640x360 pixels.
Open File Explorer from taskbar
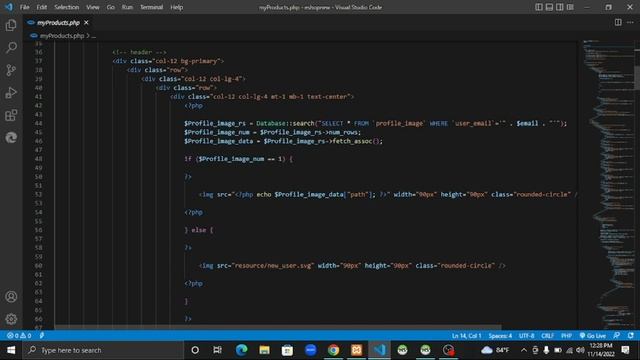[x=264, y=350]
